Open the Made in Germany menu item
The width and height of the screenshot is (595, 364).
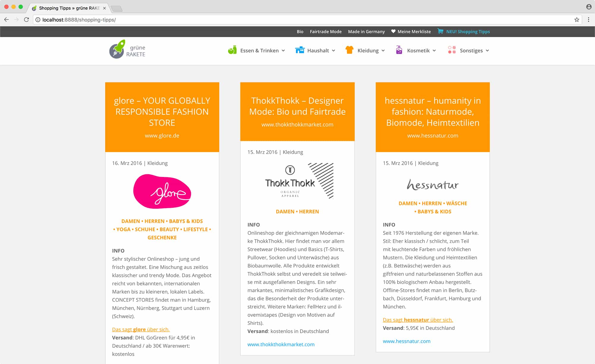tap(366, 31)
